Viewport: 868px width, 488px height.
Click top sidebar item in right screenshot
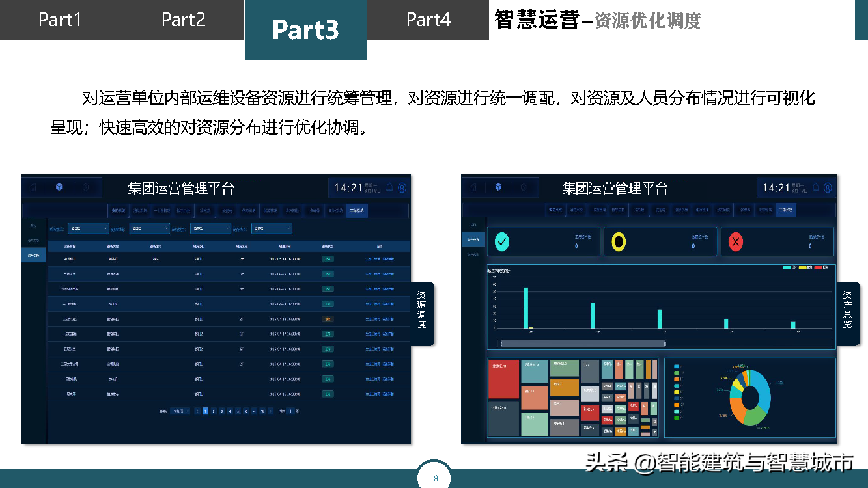coord(473,224)
